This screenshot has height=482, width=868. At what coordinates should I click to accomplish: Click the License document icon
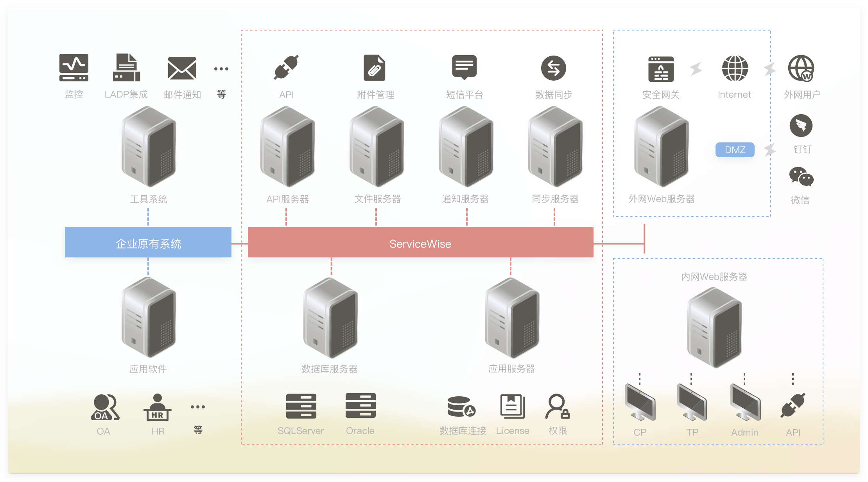coord(513,406)
